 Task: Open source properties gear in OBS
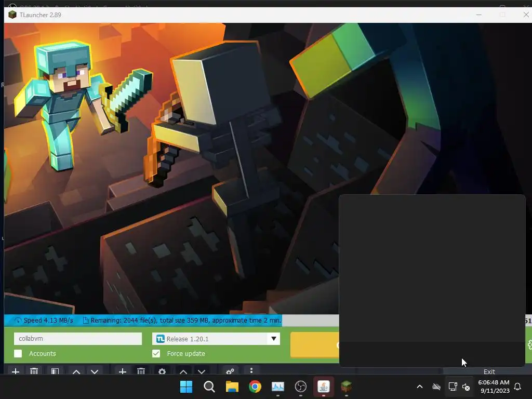[x=162, y=371]
